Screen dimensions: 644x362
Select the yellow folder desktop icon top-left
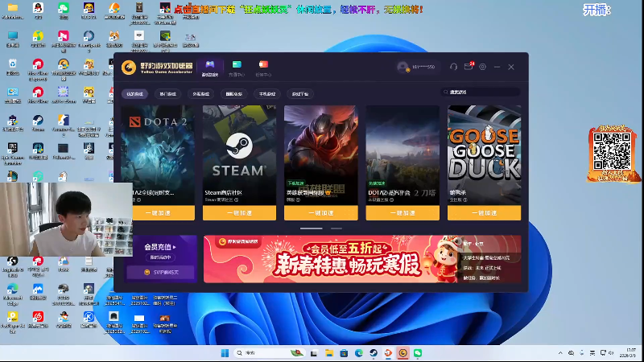[13, 11]
